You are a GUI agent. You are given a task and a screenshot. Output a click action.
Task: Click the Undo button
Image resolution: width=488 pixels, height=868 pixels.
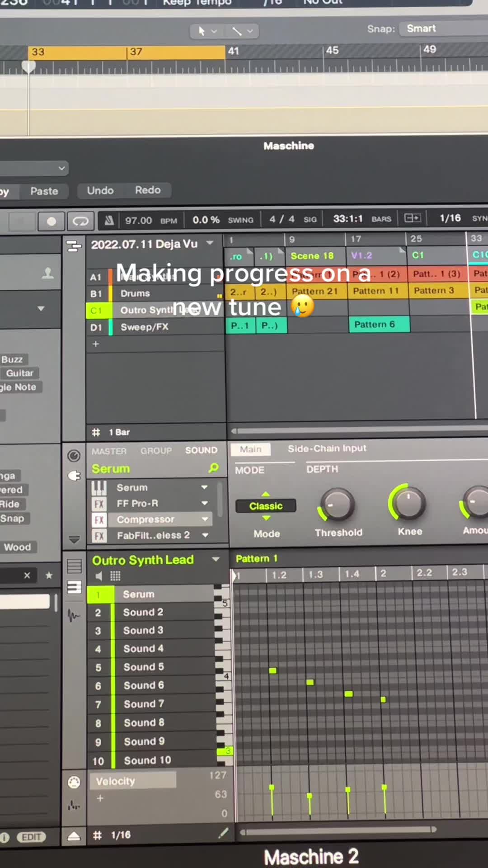[x=100, y=190]
